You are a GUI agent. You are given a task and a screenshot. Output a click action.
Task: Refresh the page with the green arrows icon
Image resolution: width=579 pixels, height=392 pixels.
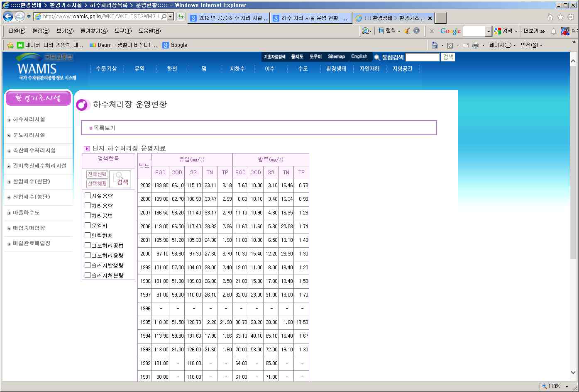pyautogui.click(x=181, y=17)
